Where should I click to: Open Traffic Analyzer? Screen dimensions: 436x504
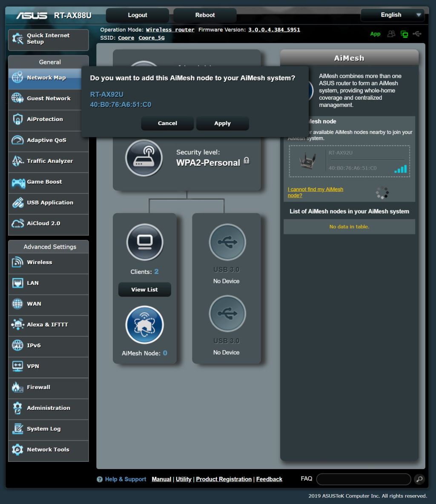click(49, 161)
